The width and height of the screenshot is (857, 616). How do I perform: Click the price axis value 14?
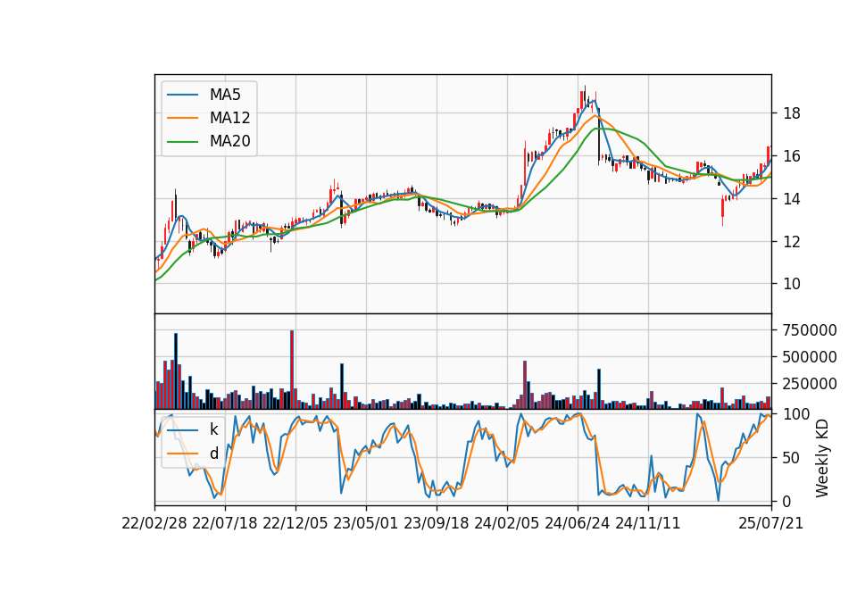pyautogui.click(x=792, y=199)
